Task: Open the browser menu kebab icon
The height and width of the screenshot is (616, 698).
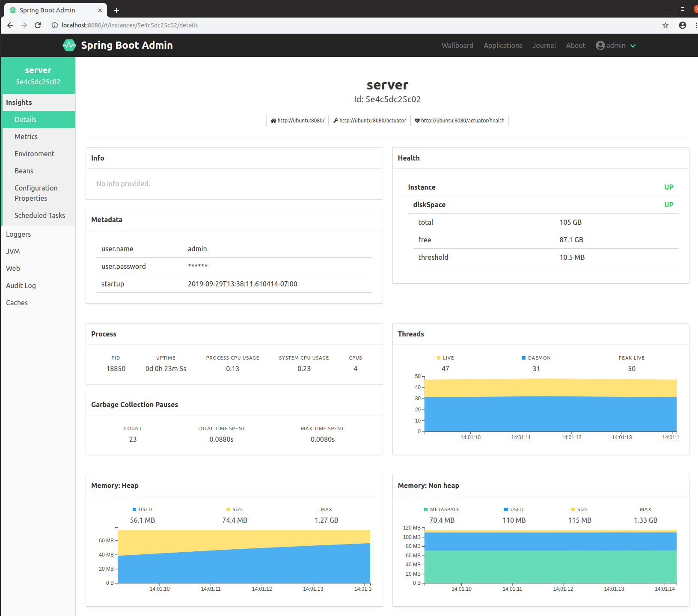Action: pos(696,25)
